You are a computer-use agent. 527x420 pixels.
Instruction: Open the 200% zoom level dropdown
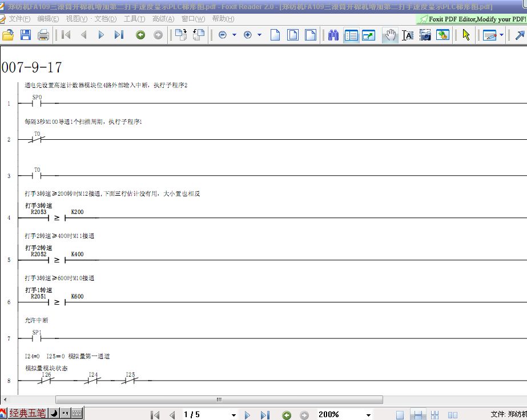click(368, 415)
